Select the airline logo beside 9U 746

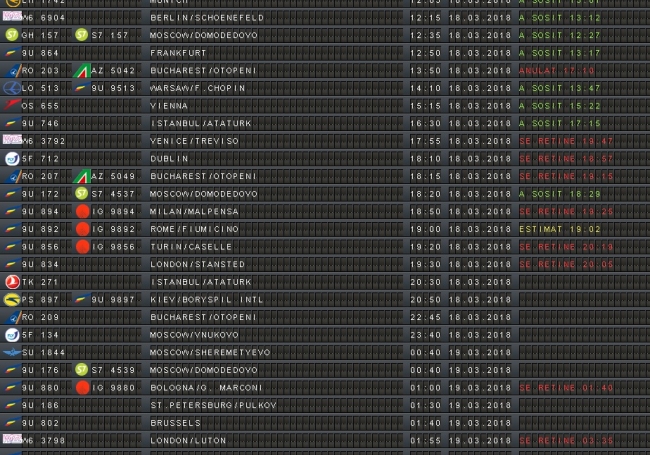coord(11,123)
